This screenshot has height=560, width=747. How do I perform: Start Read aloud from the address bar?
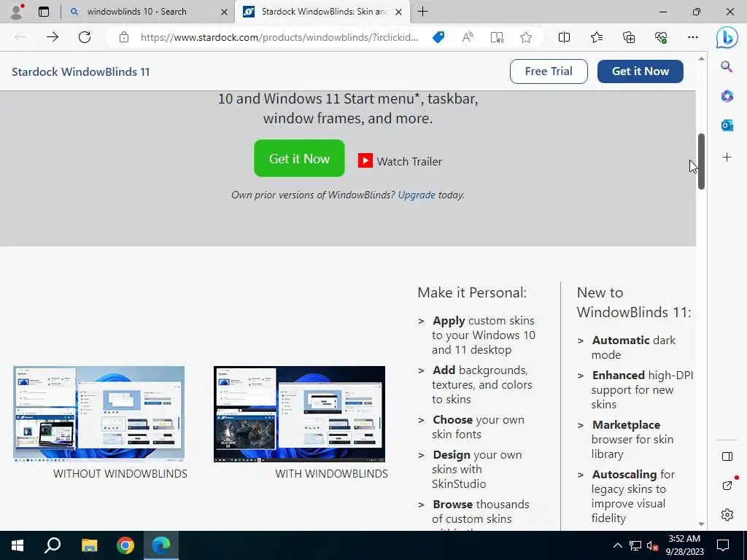coord(468,37)
